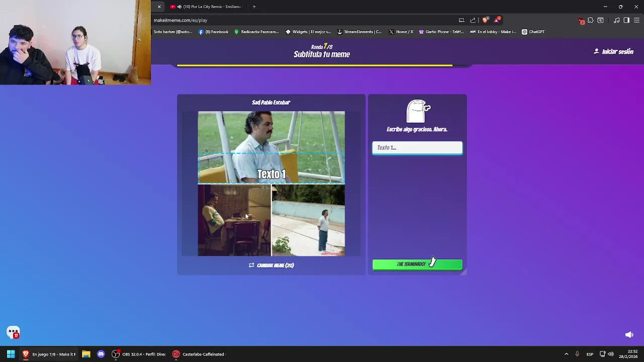Viewport: 644px width, 362px height.
Task: Click the Ronda 7/8 round indicator
Action: (x=321, y=47)
